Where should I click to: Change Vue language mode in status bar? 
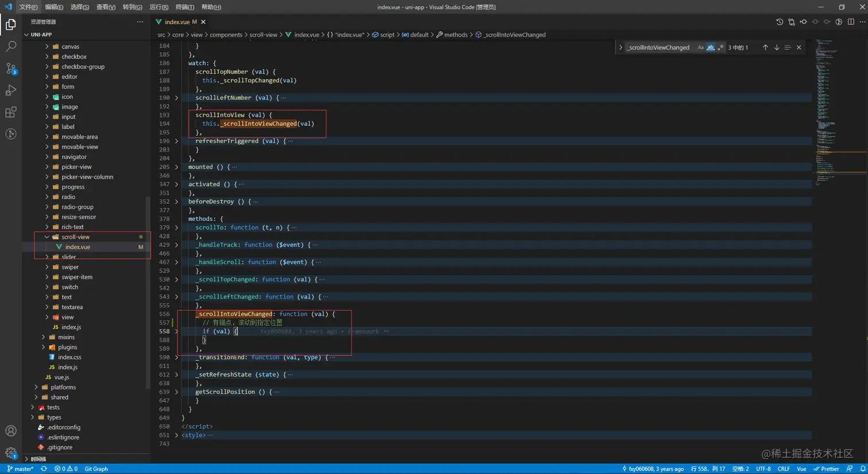tap(801, 469)
